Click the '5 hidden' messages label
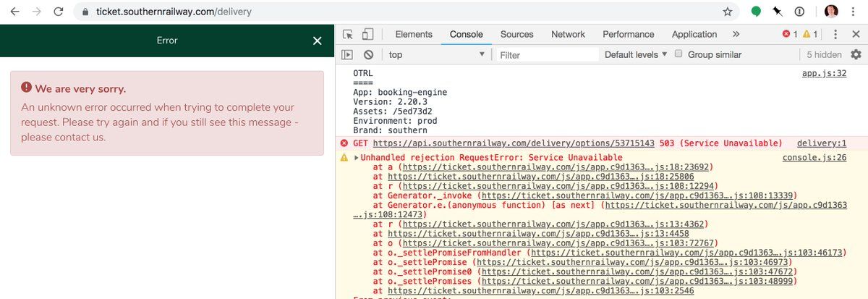 (x=824, y=54)
